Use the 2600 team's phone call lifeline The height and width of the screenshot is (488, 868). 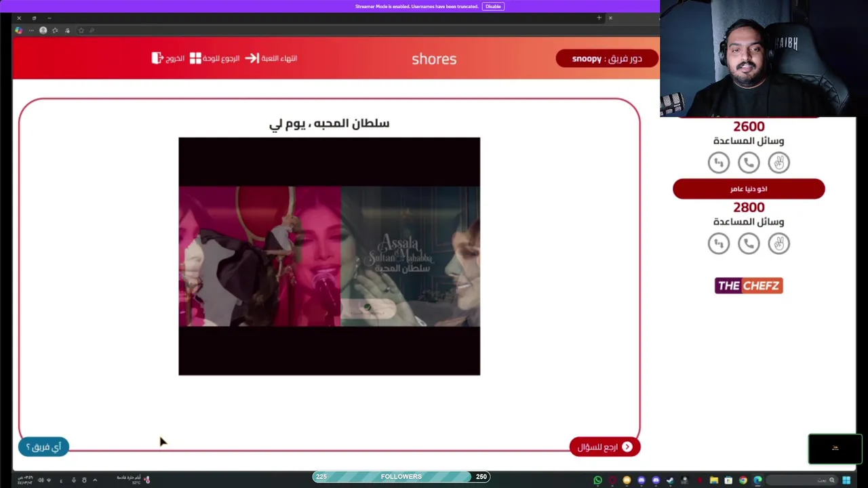click(749, 163)
